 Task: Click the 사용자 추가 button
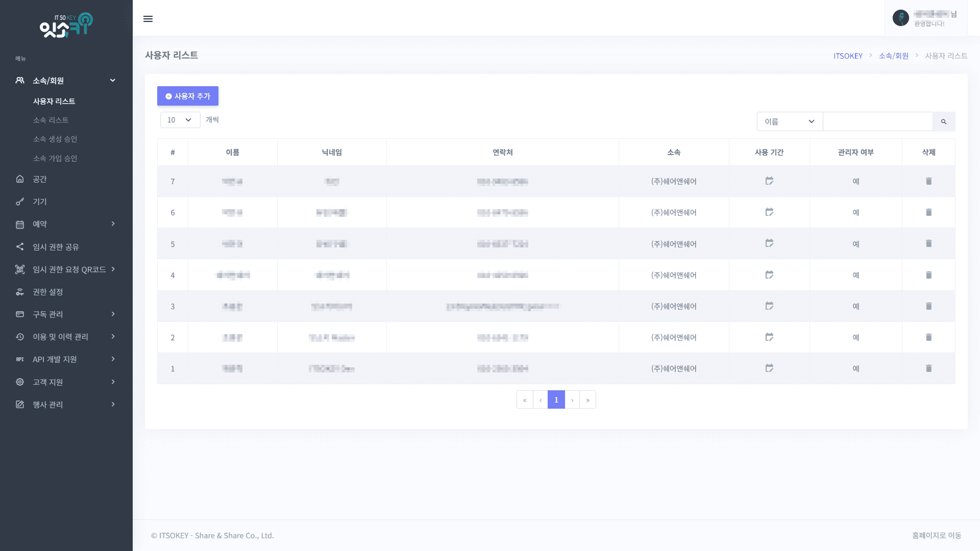[x=187, y=96]
